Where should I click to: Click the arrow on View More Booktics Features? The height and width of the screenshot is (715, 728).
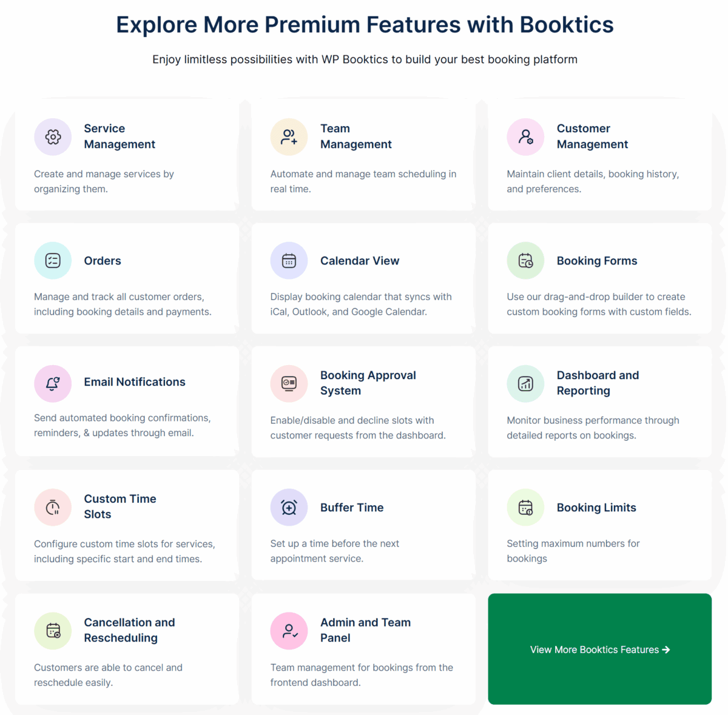pyautogui.click(x=666, y=649)
